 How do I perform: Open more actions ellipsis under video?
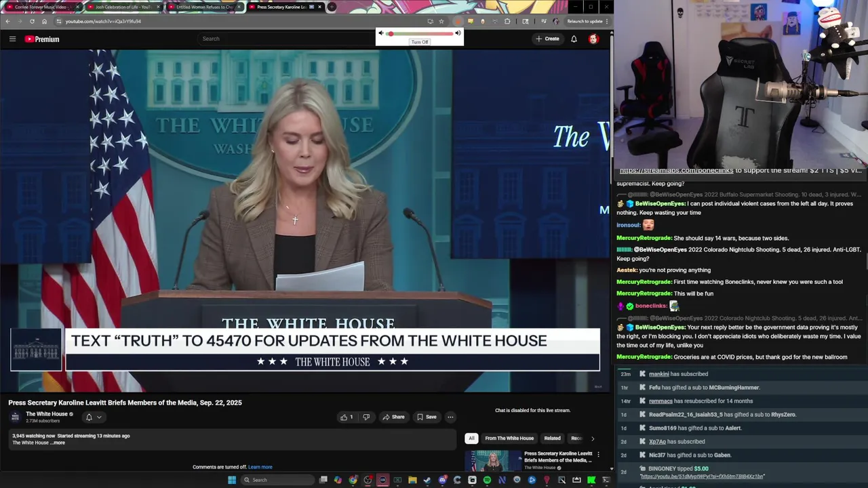click(x=450, y=417)
